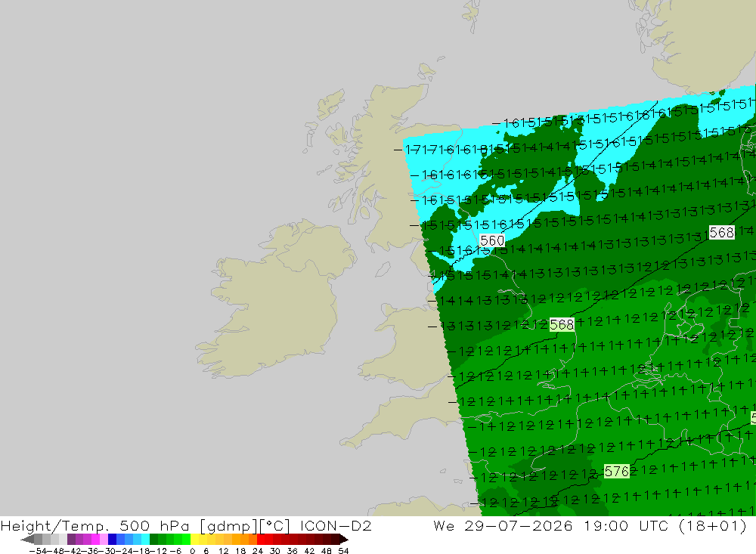Select the bright yellow swatch at 0
This screenshot has height=554, width=756.
195,540
